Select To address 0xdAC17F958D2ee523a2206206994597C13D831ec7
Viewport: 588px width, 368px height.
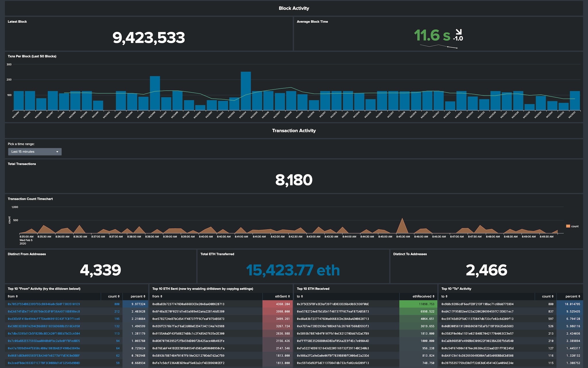coord(477,311)
